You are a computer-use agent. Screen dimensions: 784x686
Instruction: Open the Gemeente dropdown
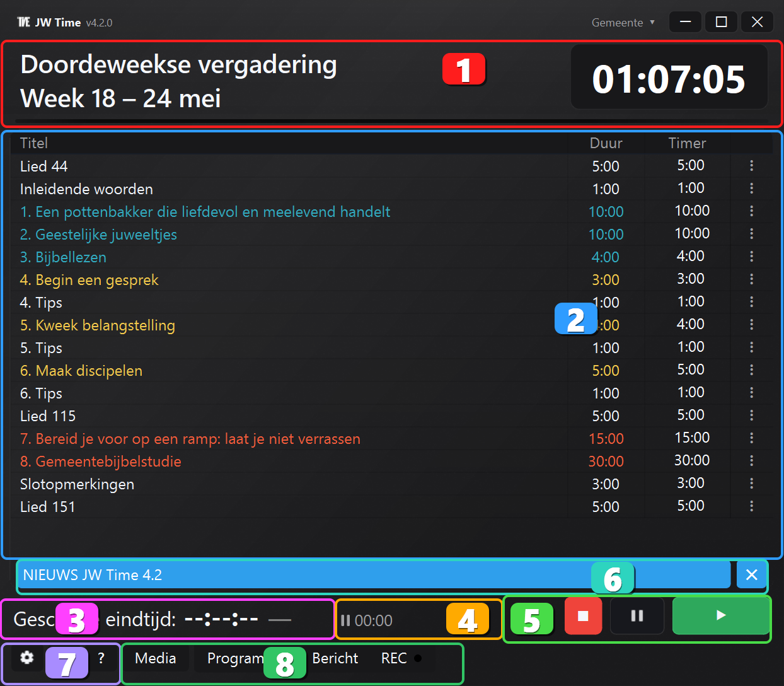[x=623, y=23]
